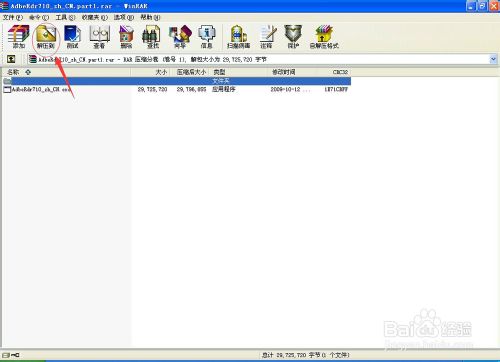Go up one level with the arrow icon
The height and width of the screenshot is (362, 500).
pos(11,59)
